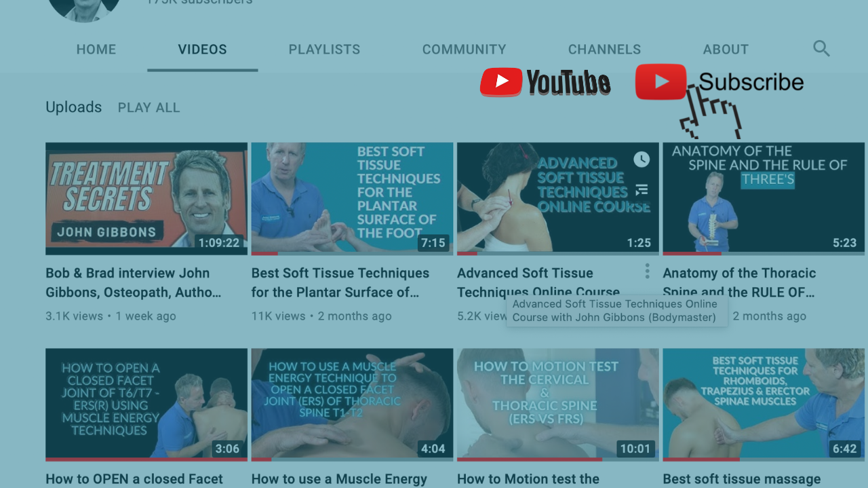Open the CHANNELS tab
The height and width of the screenshot is (488, 868).
tap(604, 50)
